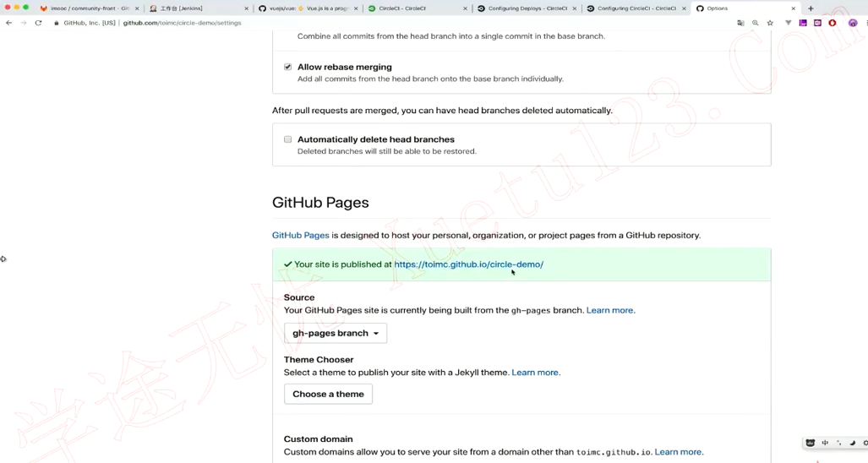The image size is (868, 463).
Task: Close the Jenkins tab
Action: (x=246, y=8)
